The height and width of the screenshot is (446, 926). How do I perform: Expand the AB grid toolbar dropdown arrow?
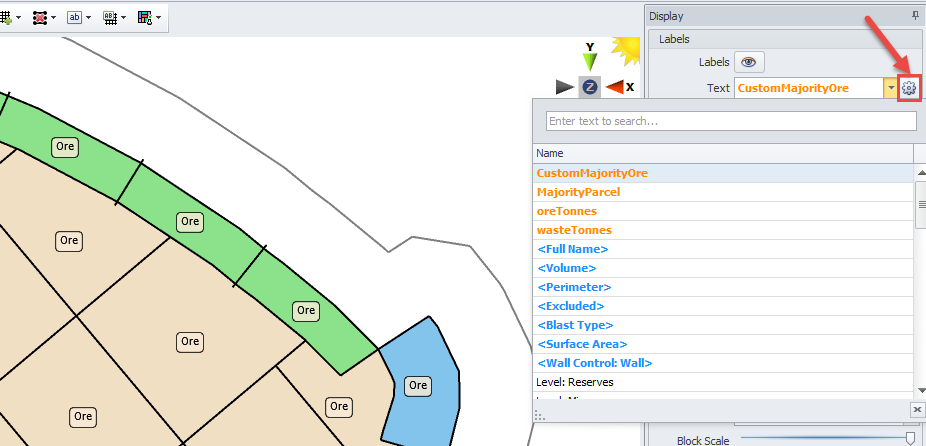(x=125, y=18)
